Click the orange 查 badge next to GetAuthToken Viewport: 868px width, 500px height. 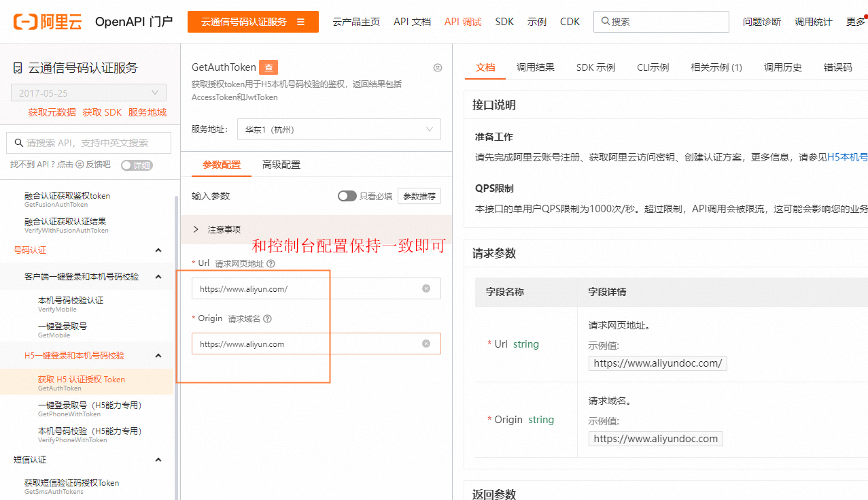[269, 67]
